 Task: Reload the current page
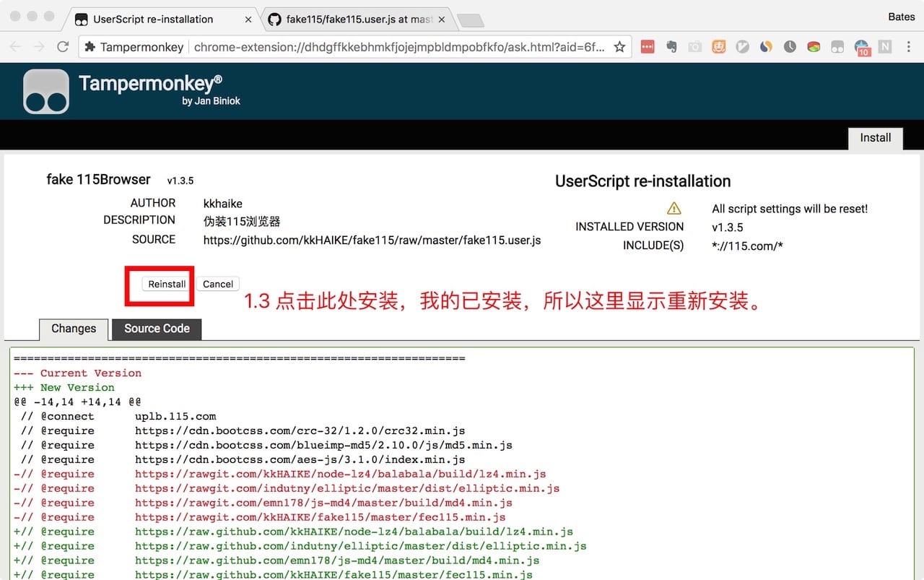click(63, 47)
